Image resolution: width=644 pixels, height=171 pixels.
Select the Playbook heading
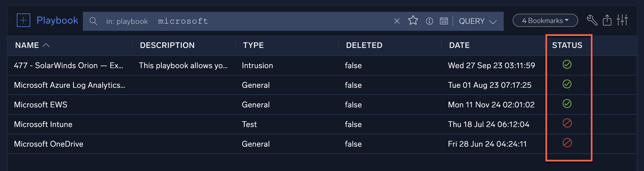click(57, 20)
